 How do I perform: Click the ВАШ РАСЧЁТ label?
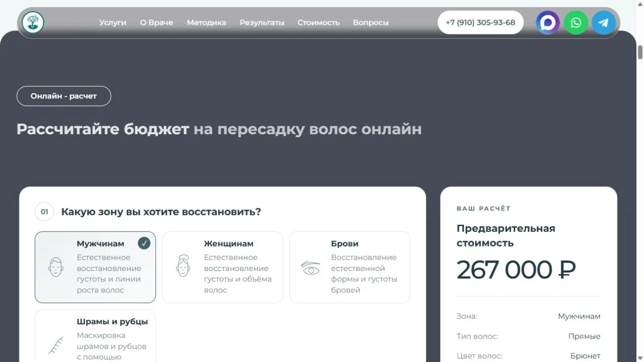coord(484,208)
